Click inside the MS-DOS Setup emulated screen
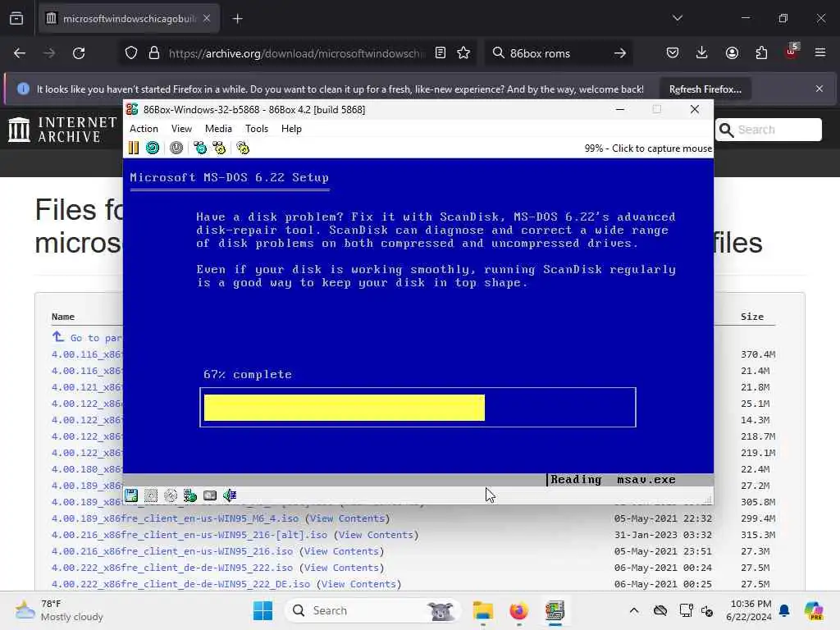Screen dimensions: 840x630 pyautogui.click(x=418, y=322)
